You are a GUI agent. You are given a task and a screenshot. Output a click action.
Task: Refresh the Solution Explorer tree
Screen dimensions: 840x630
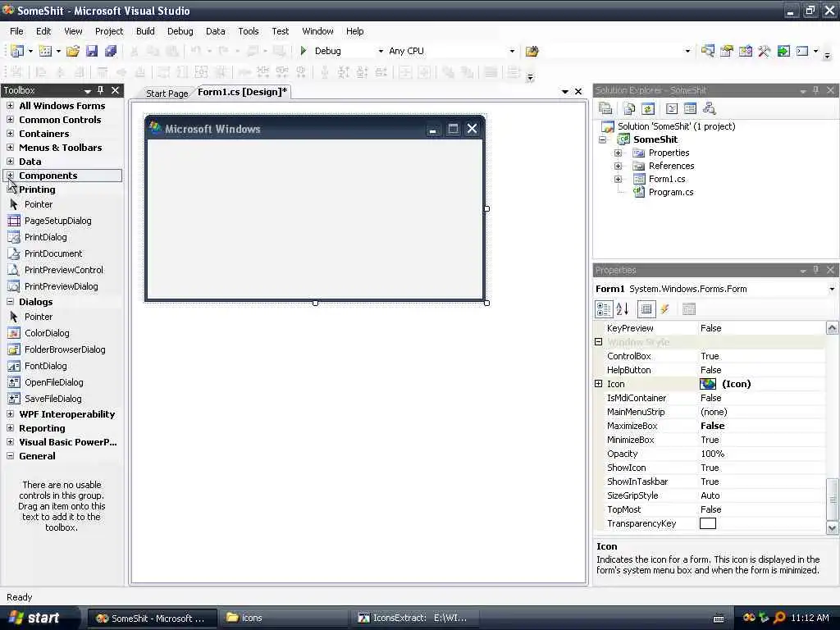648,109
